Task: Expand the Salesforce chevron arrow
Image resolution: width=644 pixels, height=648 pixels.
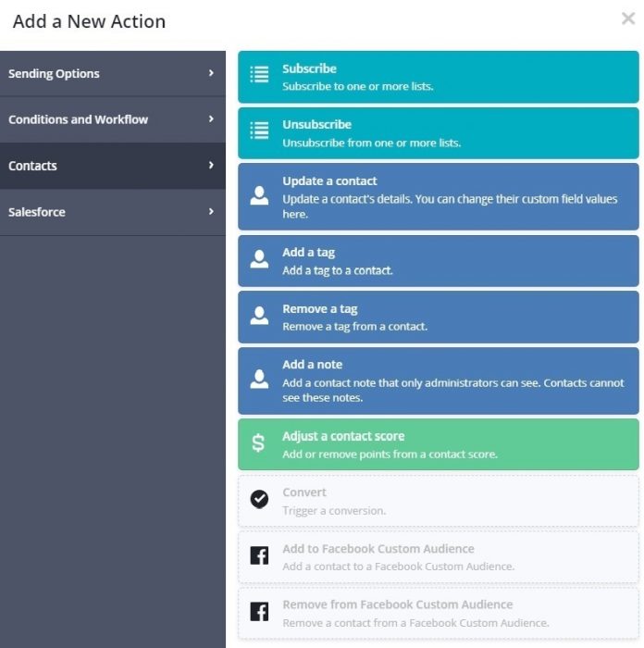Action: 211,212
